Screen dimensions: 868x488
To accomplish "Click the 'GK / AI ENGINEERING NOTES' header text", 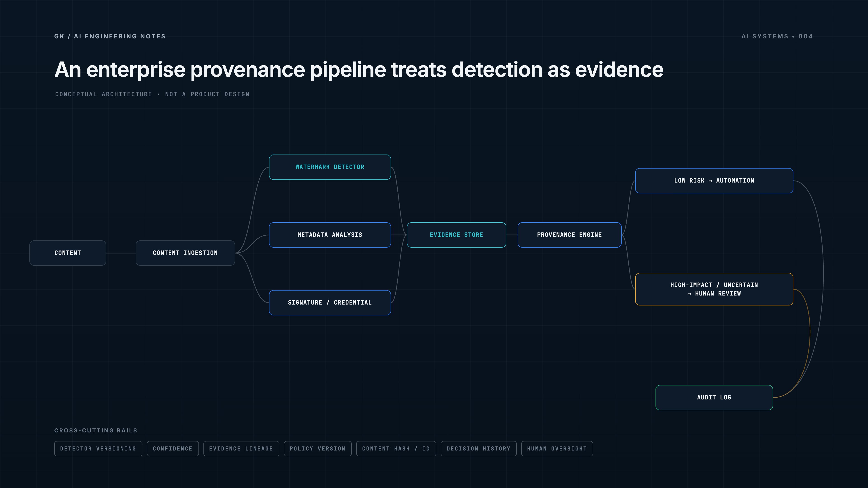I will [x=110, y=36].
